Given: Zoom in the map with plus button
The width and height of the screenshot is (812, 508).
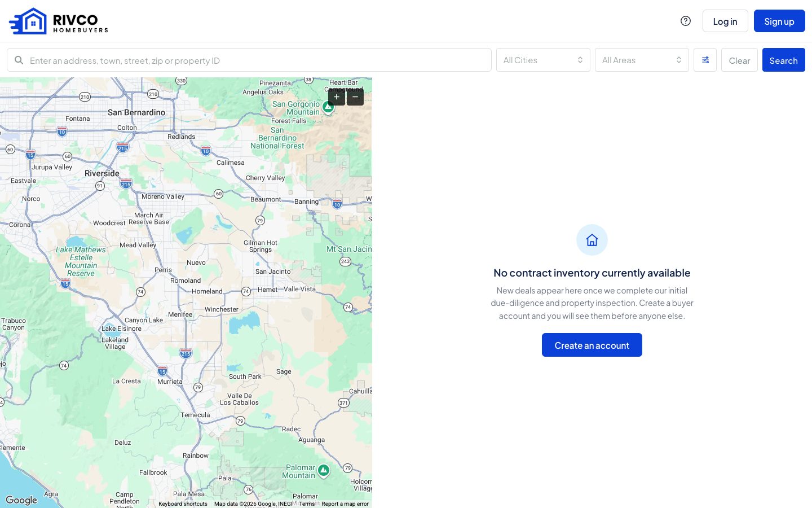Looking at the screenshot, I should point(337,97).
